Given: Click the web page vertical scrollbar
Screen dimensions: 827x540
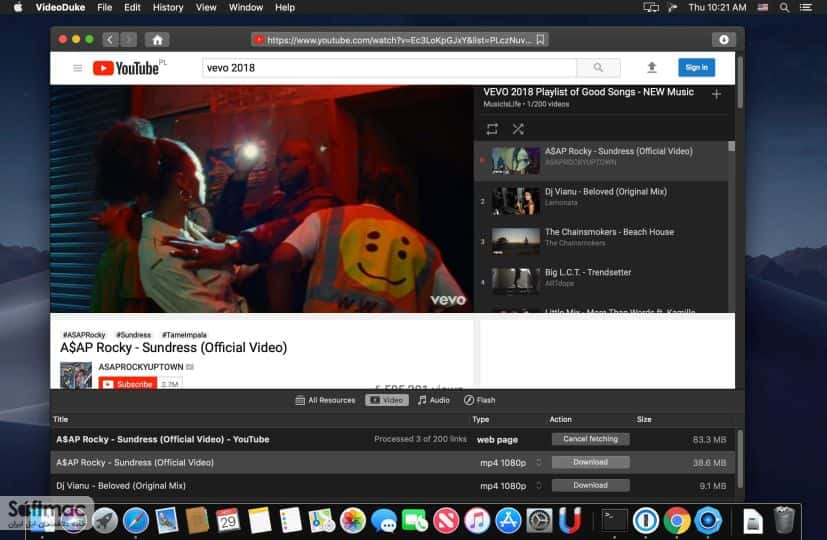Looking at the screenshot, I should tap(740, 82).
